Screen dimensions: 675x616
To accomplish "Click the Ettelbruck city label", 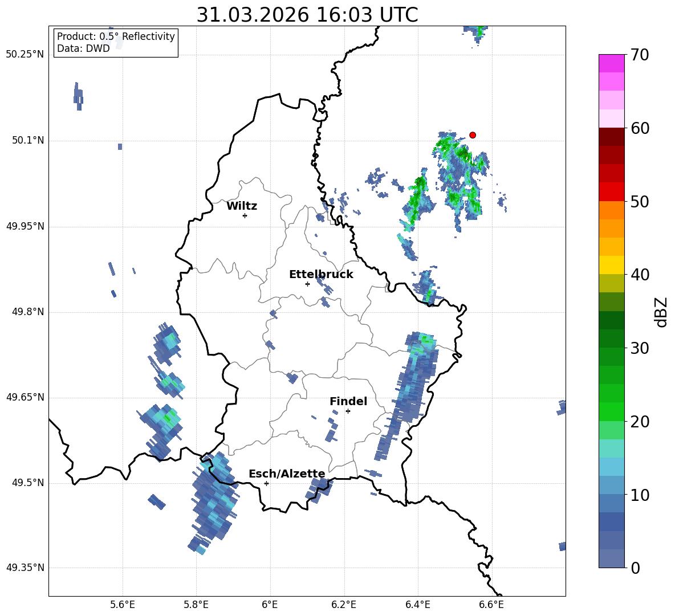I will (x=321, y=275).
